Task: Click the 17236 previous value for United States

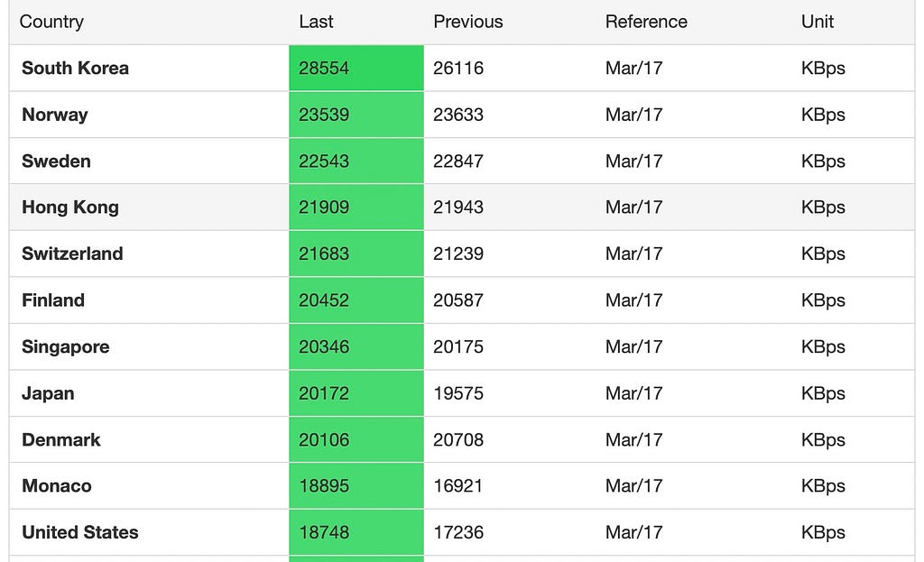Action: click(457, 532)
